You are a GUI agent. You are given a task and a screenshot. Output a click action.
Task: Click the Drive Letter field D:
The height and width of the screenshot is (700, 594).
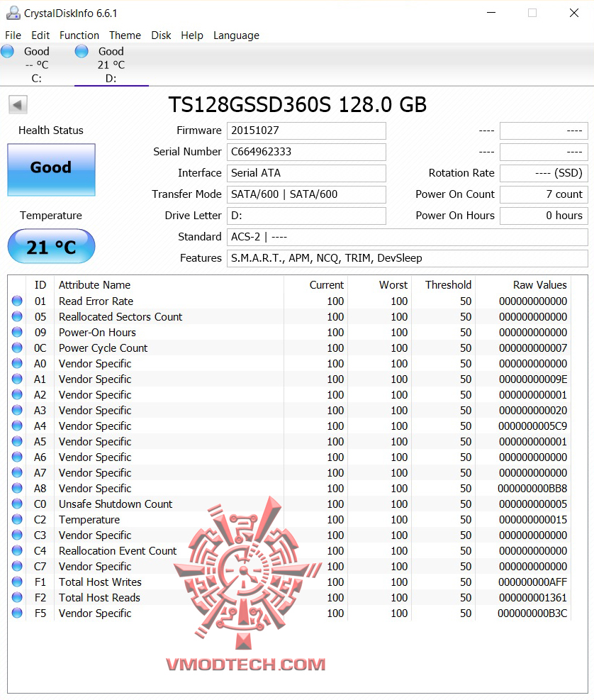[x=307, y=216]
